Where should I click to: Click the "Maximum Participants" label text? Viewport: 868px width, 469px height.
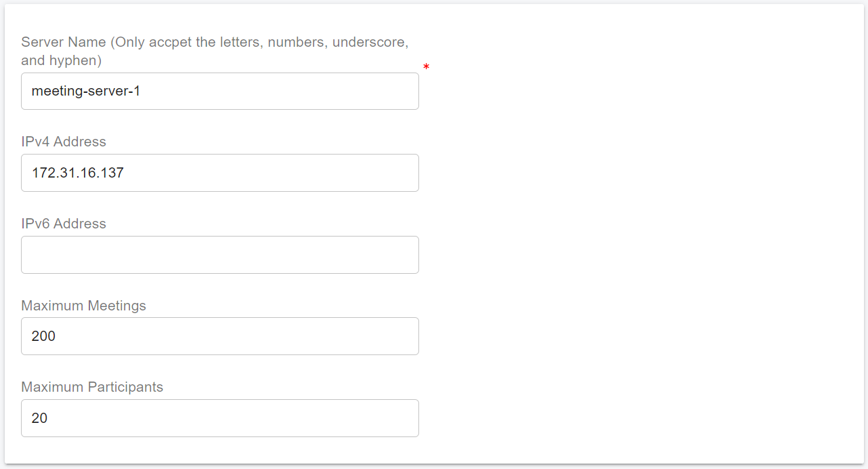pos(92,387)
